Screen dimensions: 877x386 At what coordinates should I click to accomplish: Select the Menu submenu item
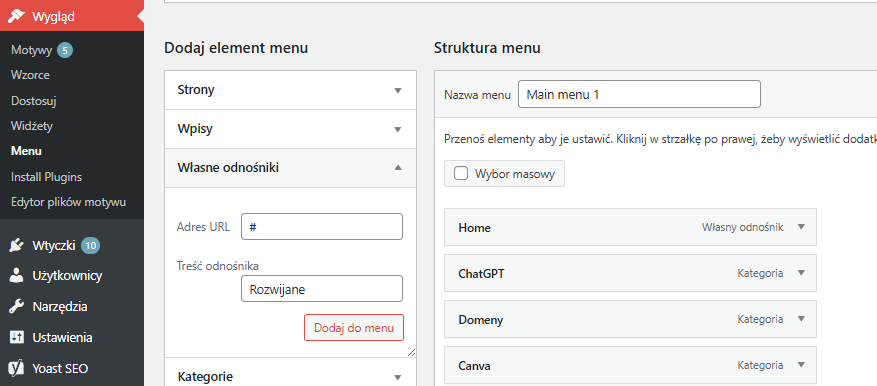26,151
